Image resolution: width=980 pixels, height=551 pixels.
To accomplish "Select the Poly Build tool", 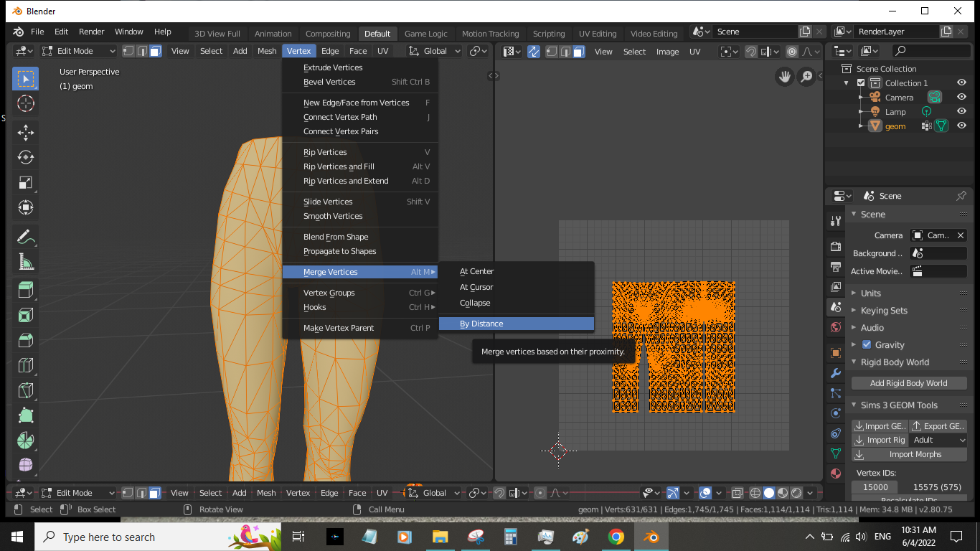I will tap(25, 415).
